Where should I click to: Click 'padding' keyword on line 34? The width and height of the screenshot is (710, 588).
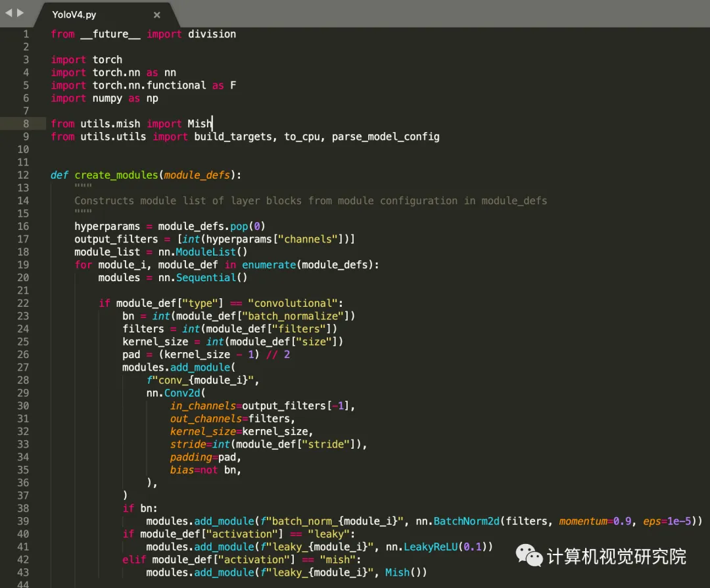191,457
